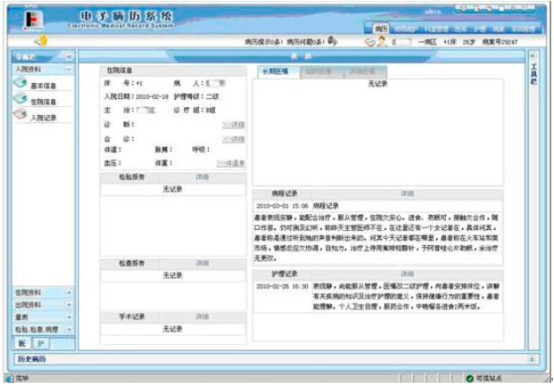Click the red 入院记录 book icon
554x384 pixels.
pyautogui.click(x=20, y=114)
